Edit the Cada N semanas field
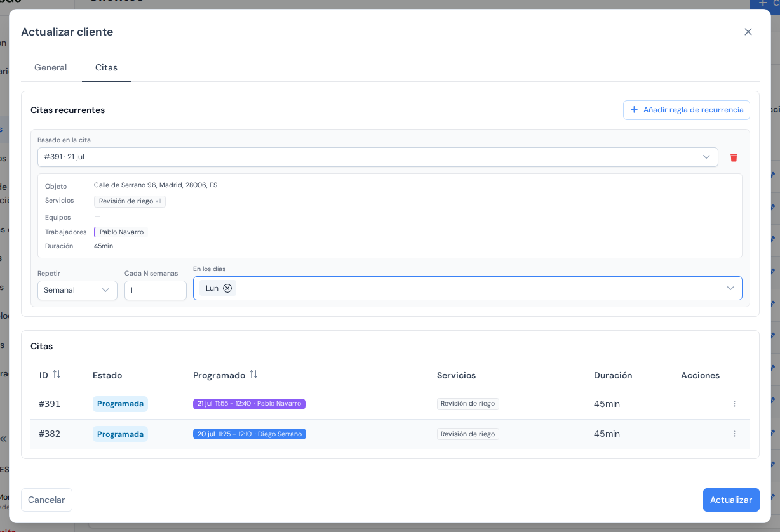780x532 pixels. tap(156, 290)
